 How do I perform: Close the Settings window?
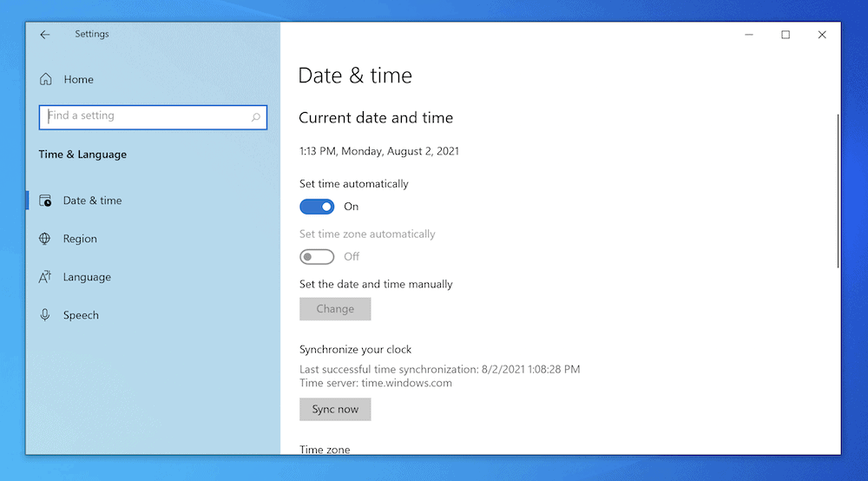tap(822, 35)
